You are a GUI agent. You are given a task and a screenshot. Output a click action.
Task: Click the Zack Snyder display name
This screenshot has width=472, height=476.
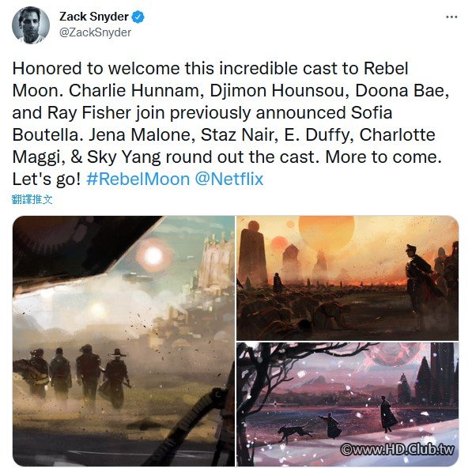click(94, 17)
